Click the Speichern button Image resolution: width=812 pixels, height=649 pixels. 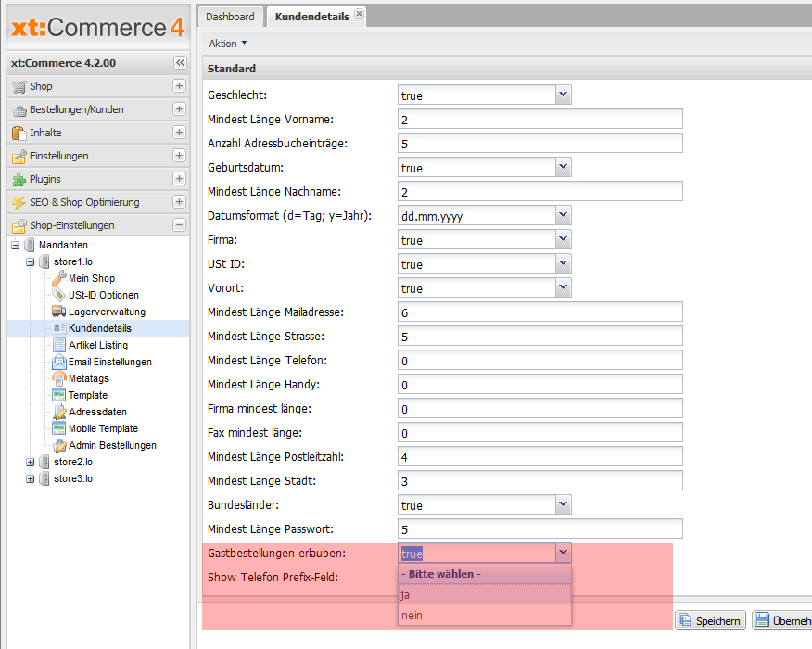710,620
